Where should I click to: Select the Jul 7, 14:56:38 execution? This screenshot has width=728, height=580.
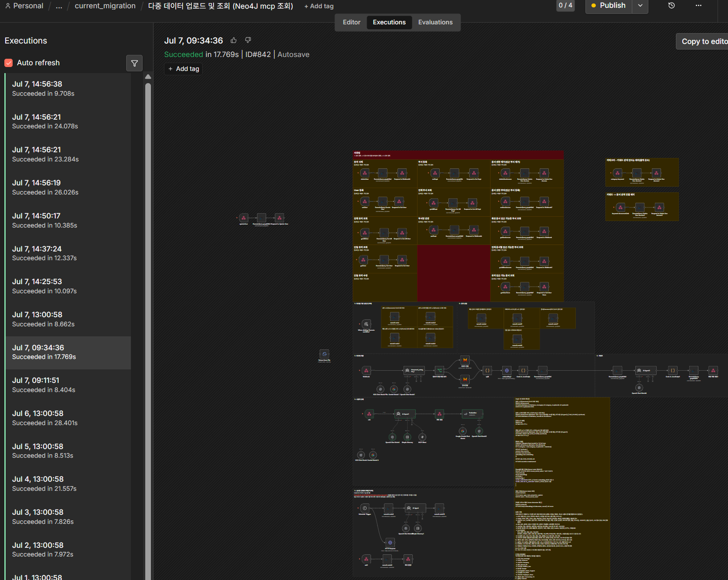[68, 88]
